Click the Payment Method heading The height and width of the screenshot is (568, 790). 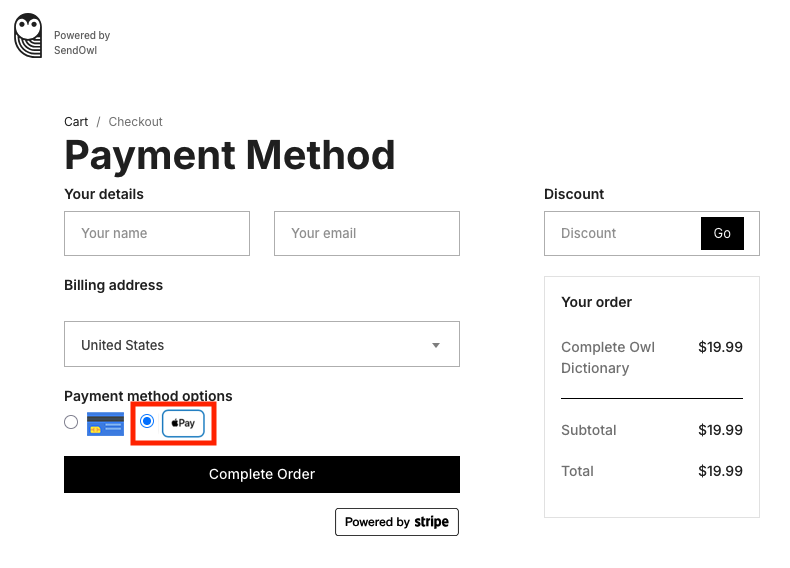230,155
